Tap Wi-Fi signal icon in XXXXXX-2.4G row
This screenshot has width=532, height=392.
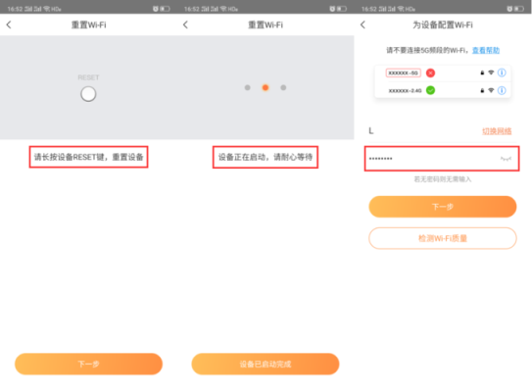click(x=491, y=90)
